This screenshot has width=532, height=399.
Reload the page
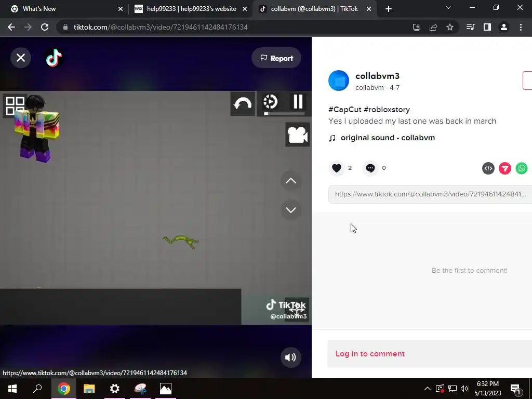tap(45, 27)
